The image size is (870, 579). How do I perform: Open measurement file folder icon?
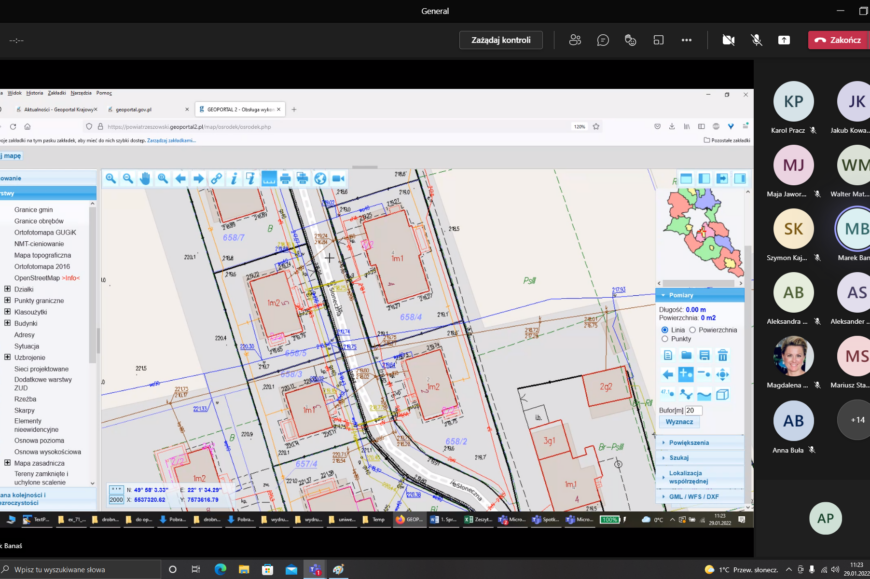pos(686,355)
